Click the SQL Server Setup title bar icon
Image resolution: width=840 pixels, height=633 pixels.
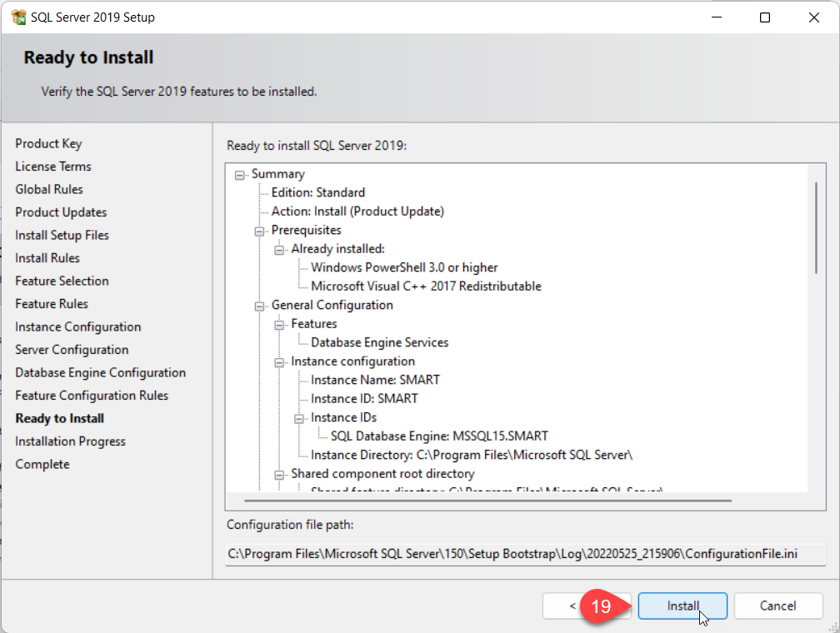18,17
